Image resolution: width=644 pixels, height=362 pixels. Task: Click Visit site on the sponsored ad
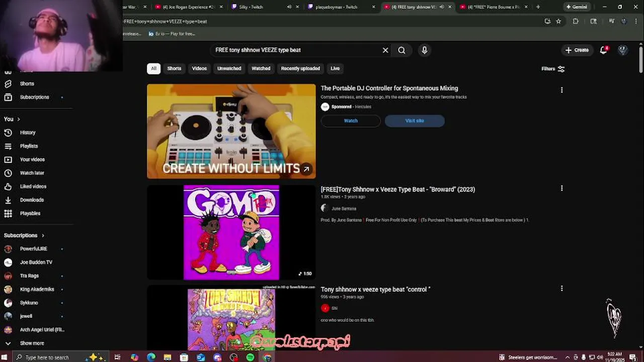point(415,121)
